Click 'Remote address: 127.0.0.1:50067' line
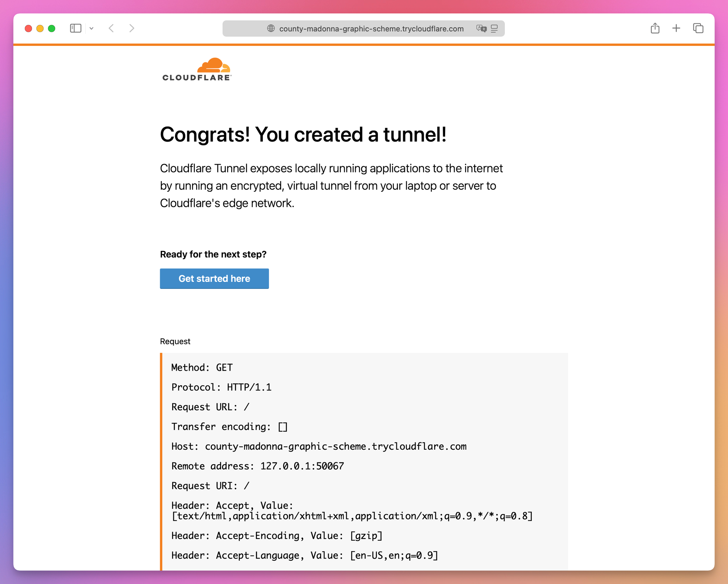Image resolution: width=728 pixels, height=584 pixels. tap(258, 466)
